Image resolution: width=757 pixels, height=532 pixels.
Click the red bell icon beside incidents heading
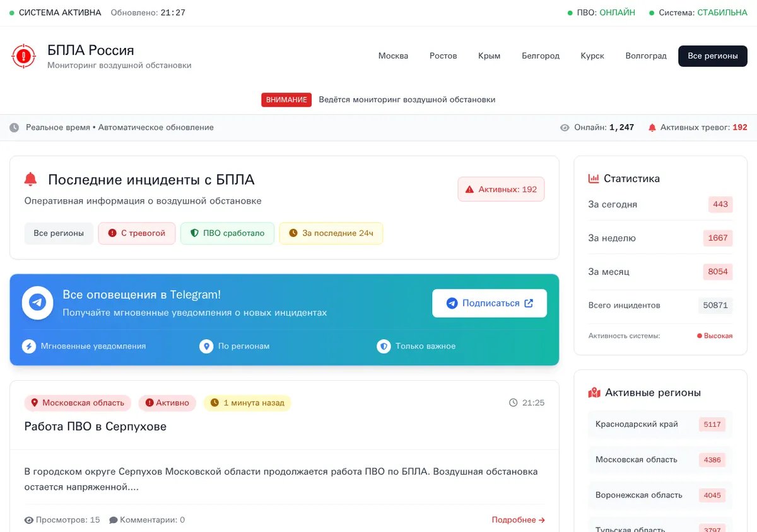click(x=30, y=180)
